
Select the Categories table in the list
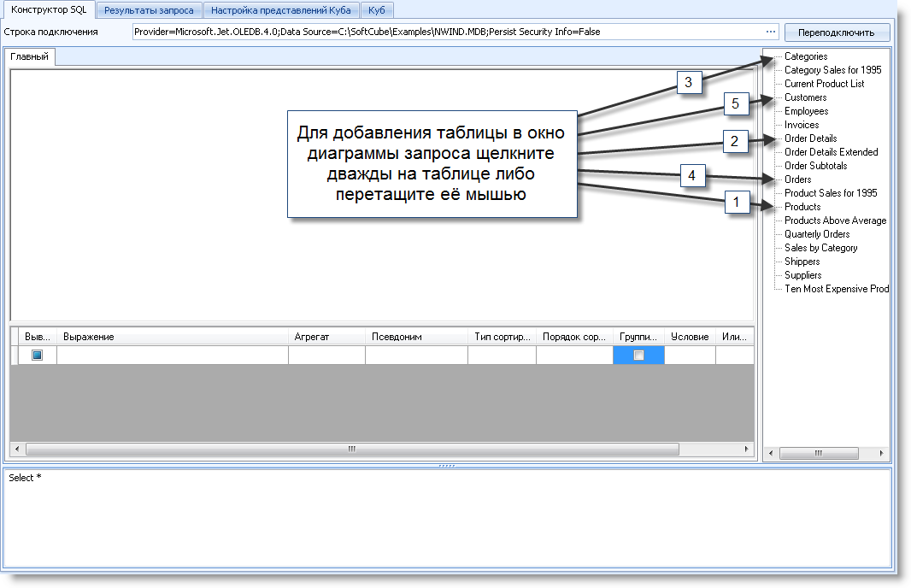pos(805,56)
